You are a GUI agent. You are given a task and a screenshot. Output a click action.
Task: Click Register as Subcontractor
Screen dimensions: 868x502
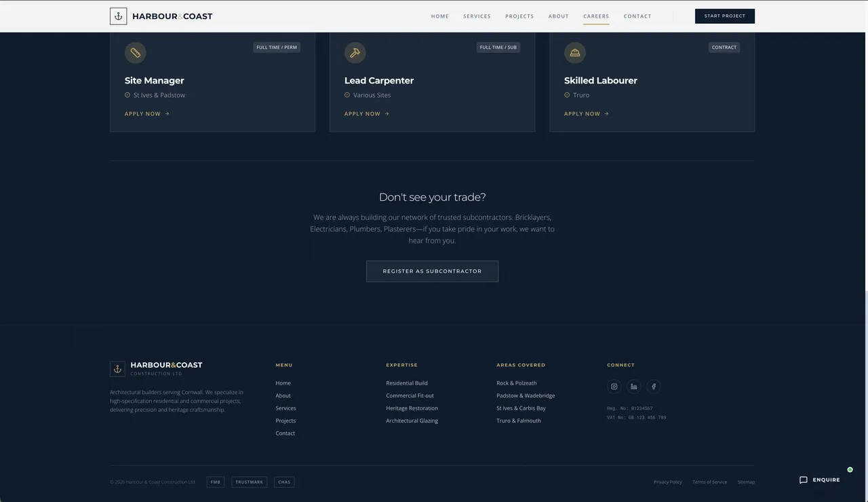pos(432,271)
